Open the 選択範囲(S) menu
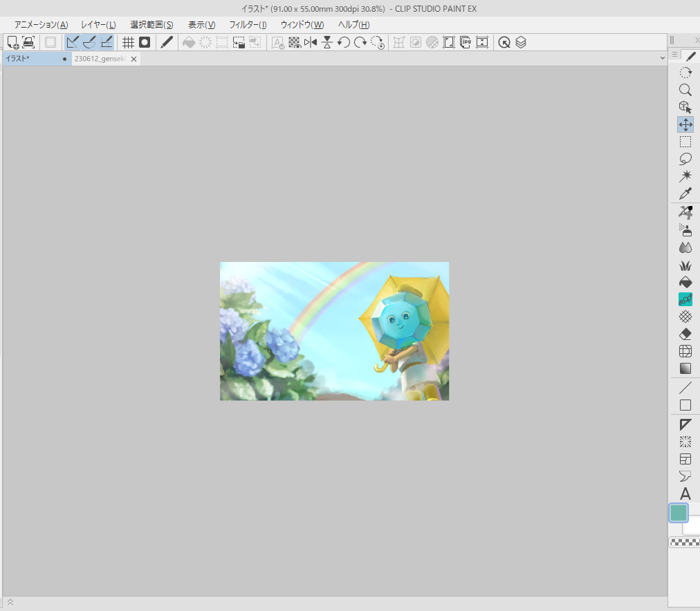The height and width of the screenshot is (611, 700). [151, 25]
